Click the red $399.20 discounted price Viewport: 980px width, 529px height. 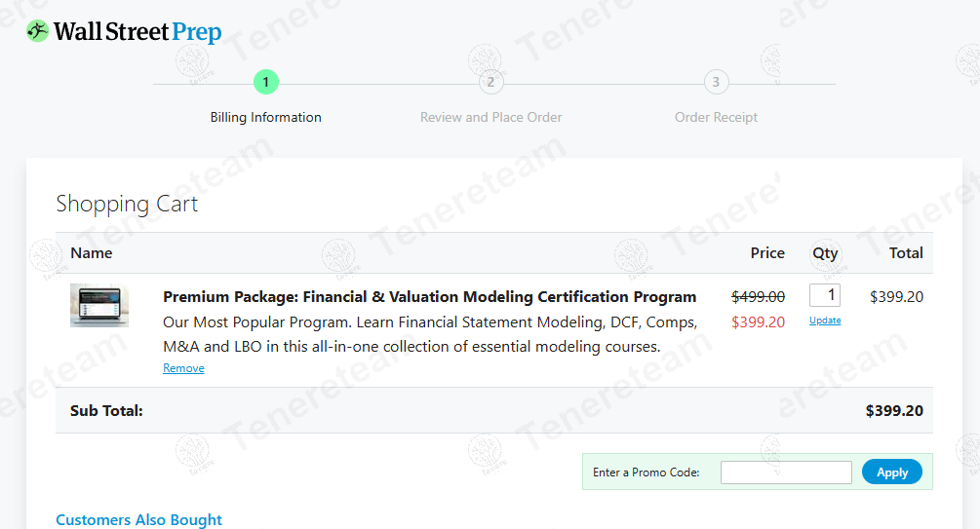(758, 322)
